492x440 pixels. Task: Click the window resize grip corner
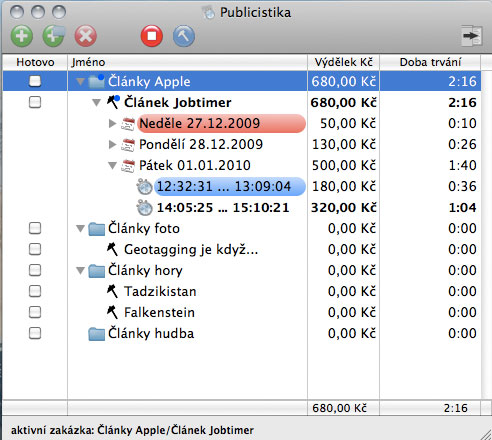[485, 434]
